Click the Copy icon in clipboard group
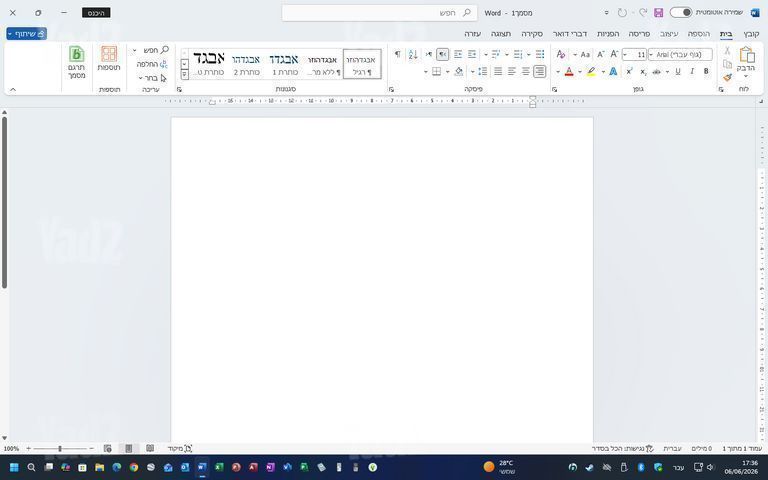 [727, 64]
